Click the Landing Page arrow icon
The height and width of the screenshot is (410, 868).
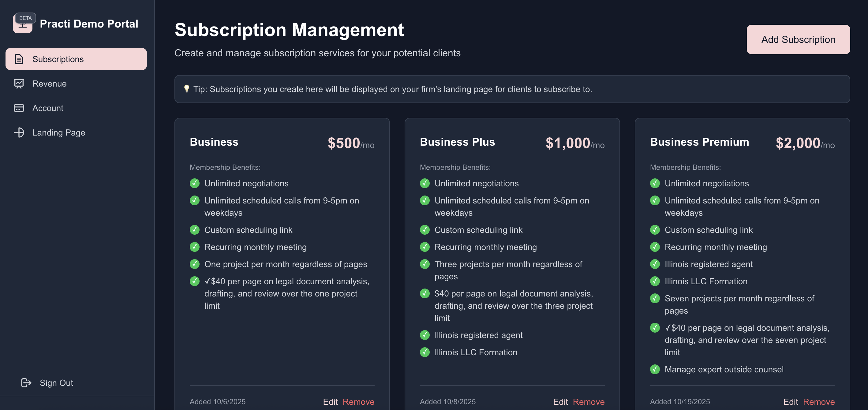coord(19,132)
